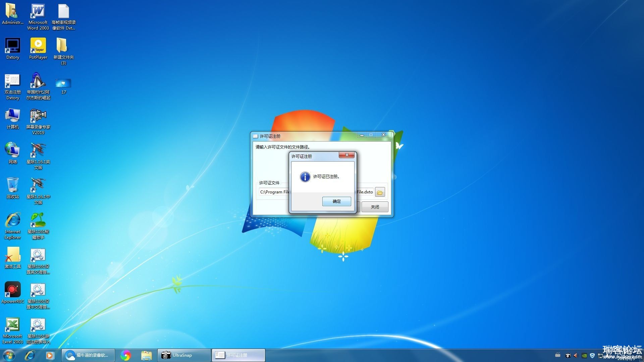Select the ApowerREC desktop shortcut
Viewport: 644px width, 362px height.
[x=12, y=293]
